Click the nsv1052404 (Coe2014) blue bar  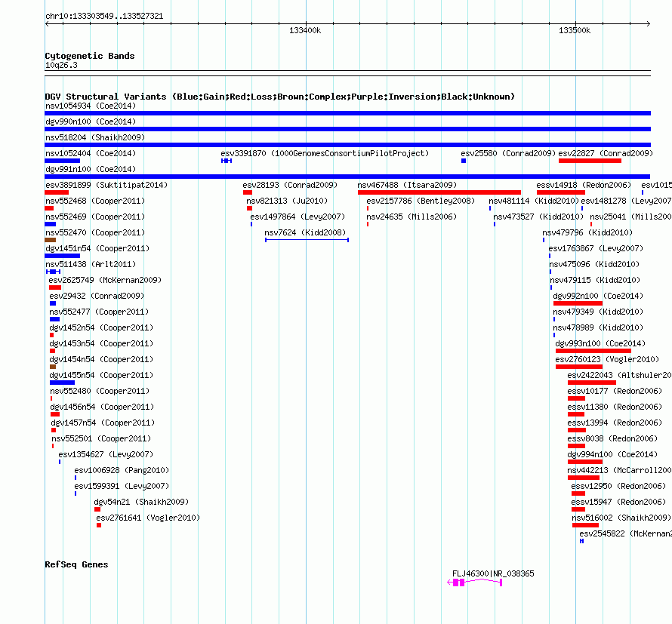[62, 161]
